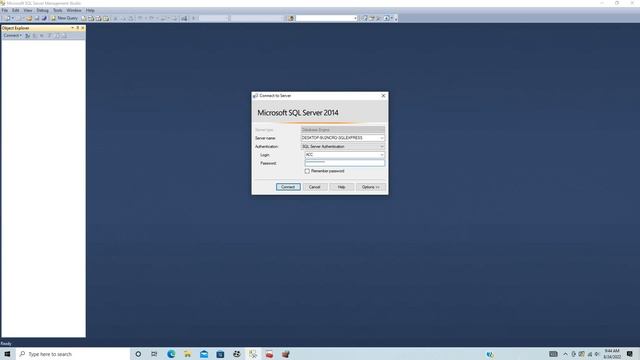Screen dimensions: 640x360
Task: Open the Window menu
Action: 74,10
